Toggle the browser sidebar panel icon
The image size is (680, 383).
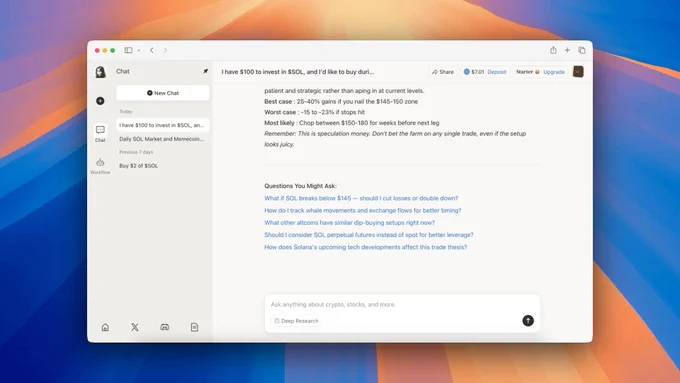tap(128, 50)
